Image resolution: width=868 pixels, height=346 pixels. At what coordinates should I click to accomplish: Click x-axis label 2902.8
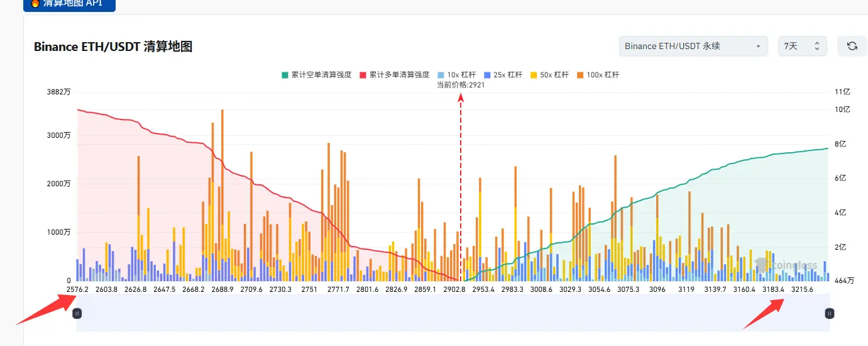tap(454, 289)
